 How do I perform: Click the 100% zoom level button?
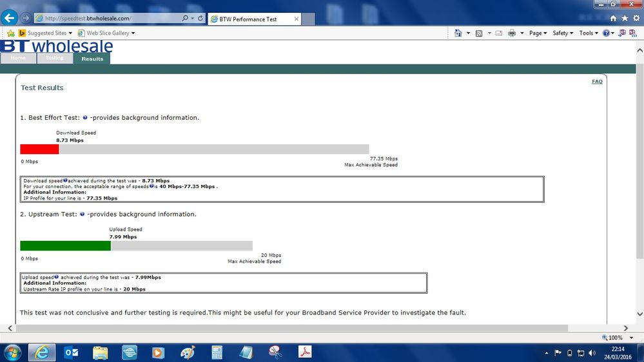(612, 338)
